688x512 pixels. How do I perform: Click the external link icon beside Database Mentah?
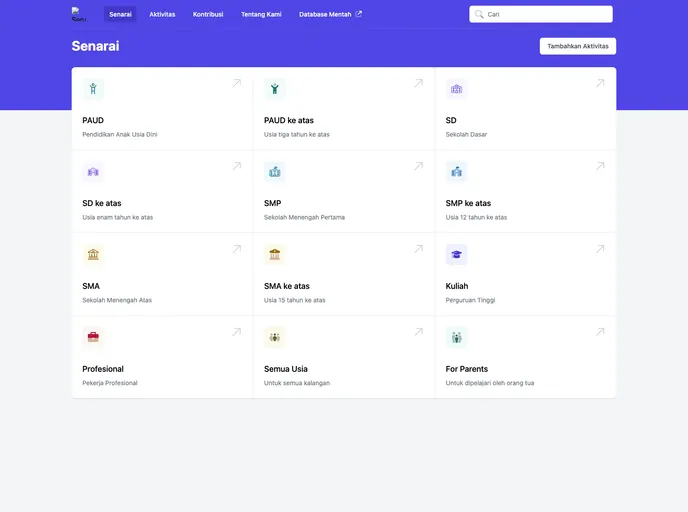click(359, 14)
